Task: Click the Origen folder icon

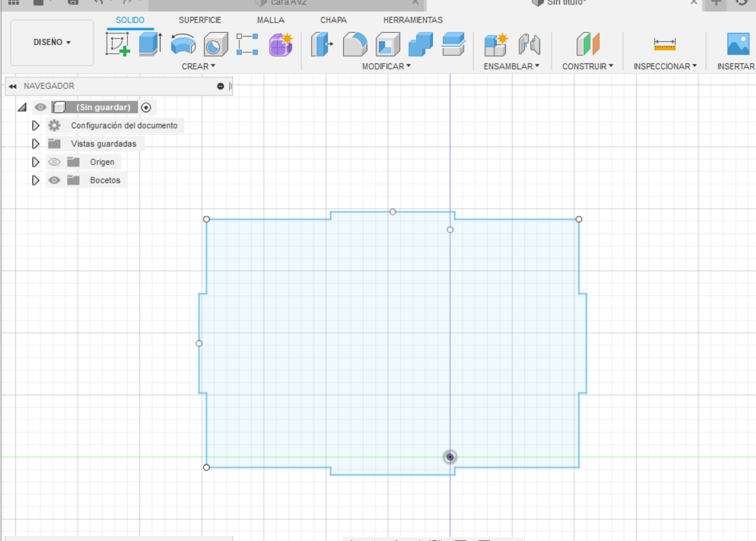Action: (74, 162)
